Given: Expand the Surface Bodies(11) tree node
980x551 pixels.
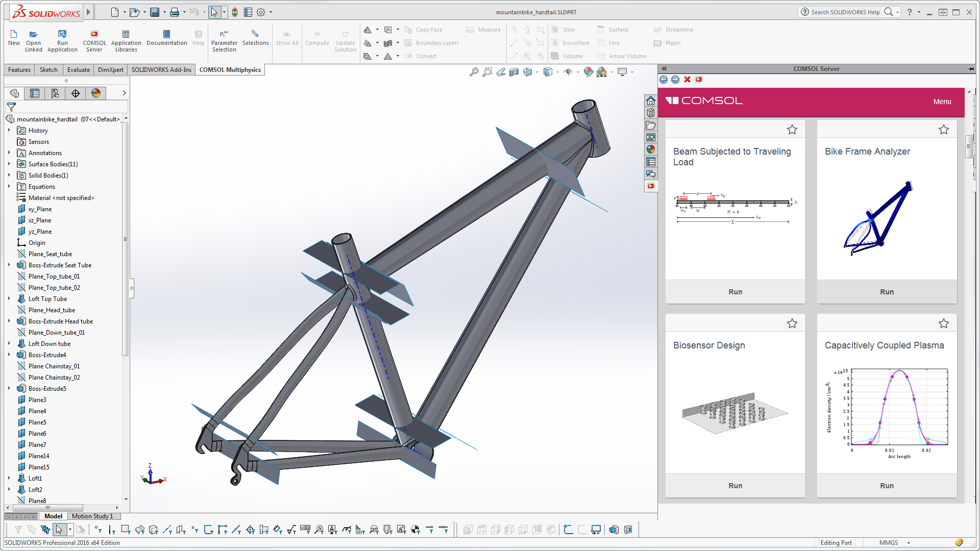Looking at the screenshot, I should (9, 164).
